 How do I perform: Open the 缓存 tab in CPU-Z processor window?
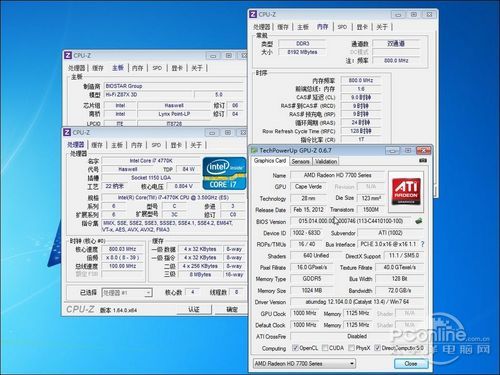coord(97,145)
